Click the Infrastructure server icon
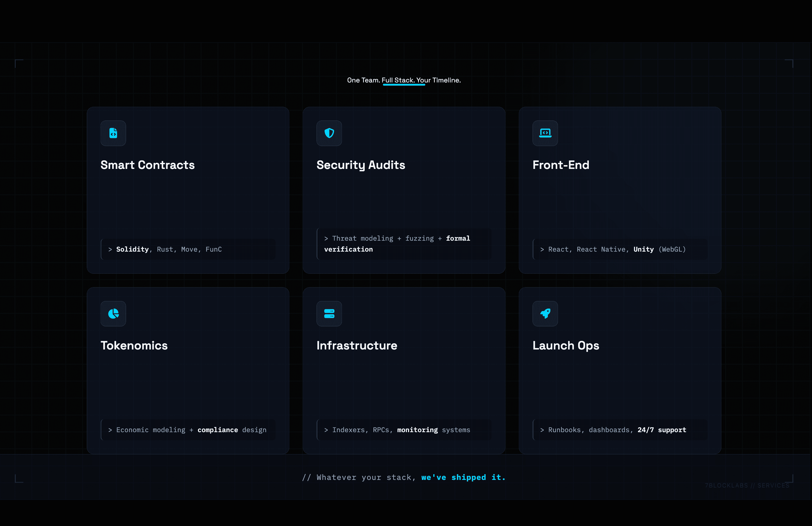The height and width of the screenshot is (526, 812). pyautogui.click(x=329, y=313)
